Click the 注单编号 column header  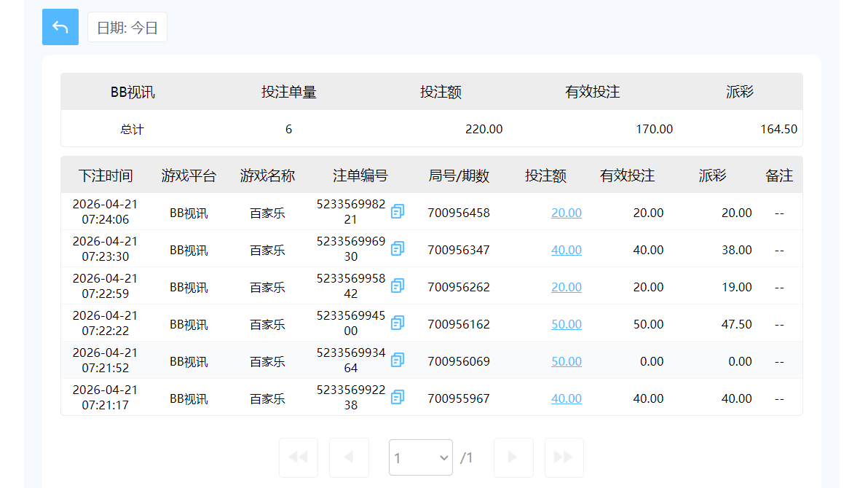360,176
